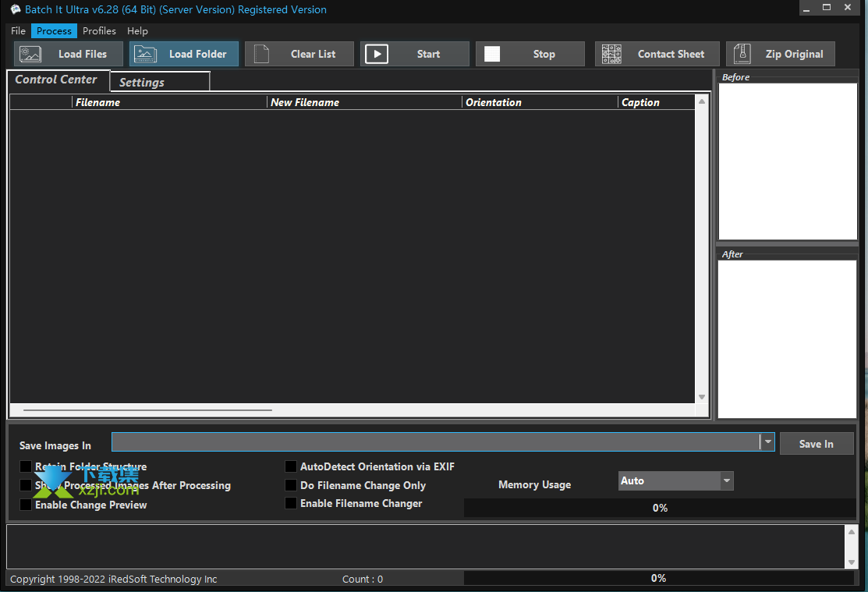Minimize the Batch It Ultra window
The image size is (868, 592).
pyautogui.click(x=806, y=8)
